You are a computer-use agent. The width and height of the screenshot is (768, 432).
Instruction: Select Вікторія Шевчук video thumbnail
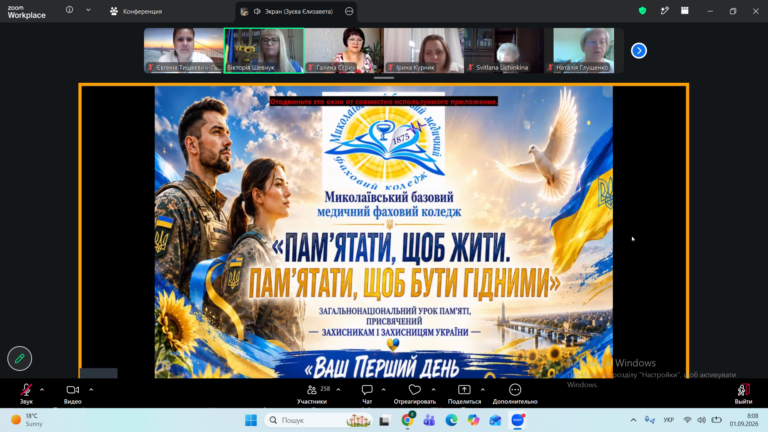click(x=264, y=50)
